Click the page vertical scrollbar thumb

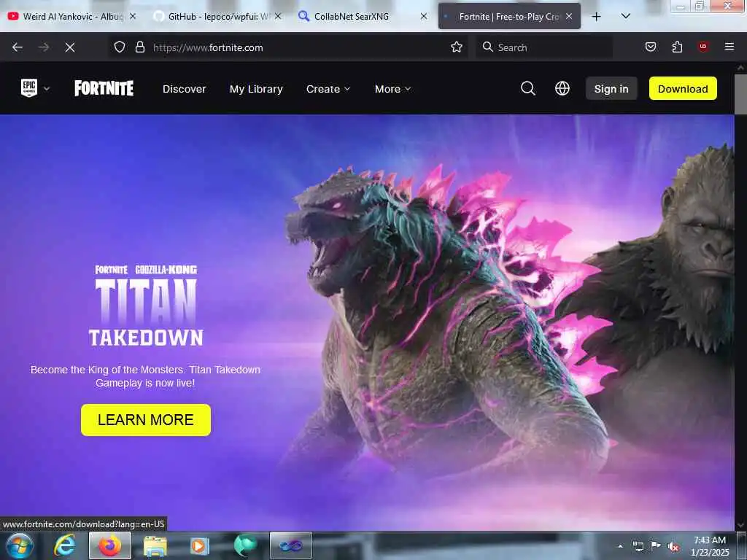[x=740, y=94]
